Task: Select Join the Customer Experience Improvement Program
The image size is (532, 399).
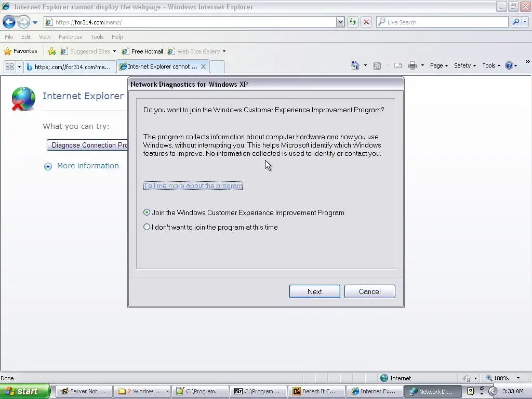Action: pyautogui.click(x=244, y=212)
